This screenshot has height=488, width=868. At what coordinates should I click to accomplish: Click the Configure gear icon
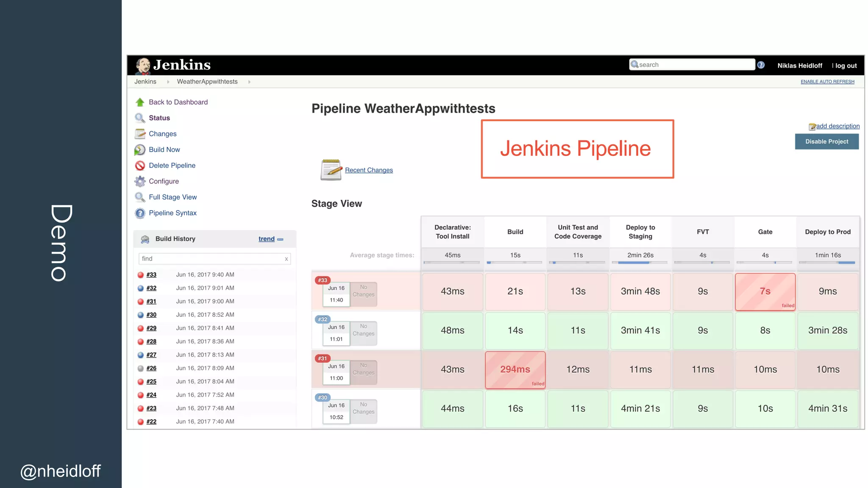tap(140, 181)
